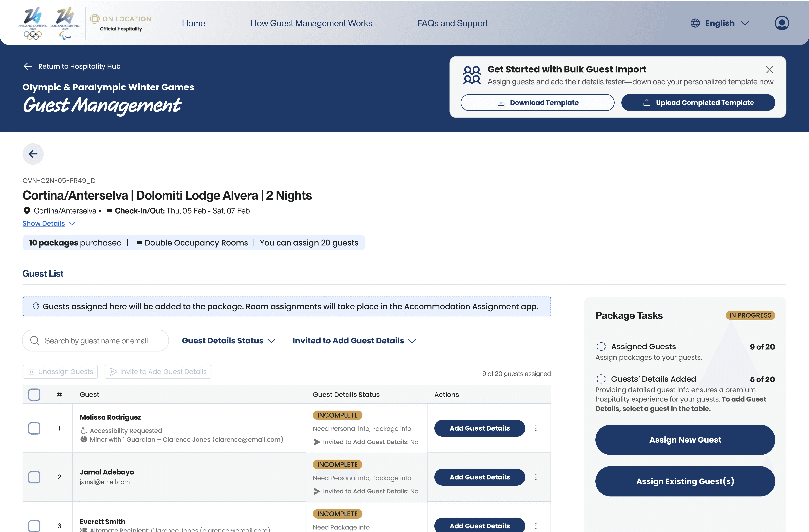Click the On Location Official Hospitality logo
This screenshot has width=809, height=532.
coord(121,23)
